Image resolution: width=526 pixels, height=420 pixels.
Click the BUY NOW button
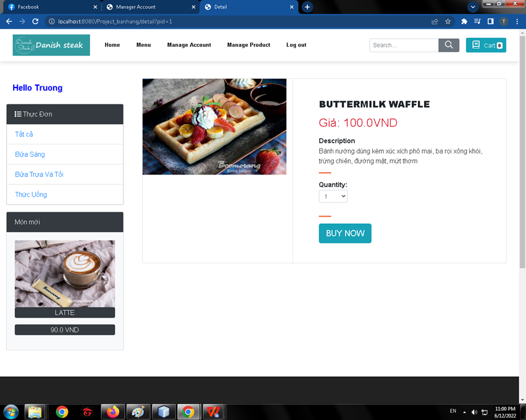[x=345, y=233]
